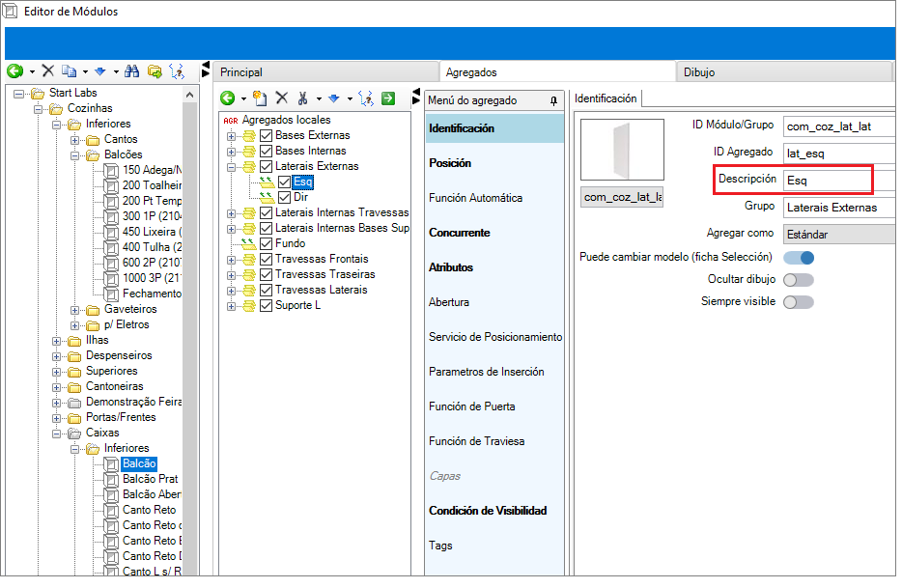Click the collapse arrows left of Menú do agregado
Viewport: 902px width, 588px height.
tap(416, 97)
